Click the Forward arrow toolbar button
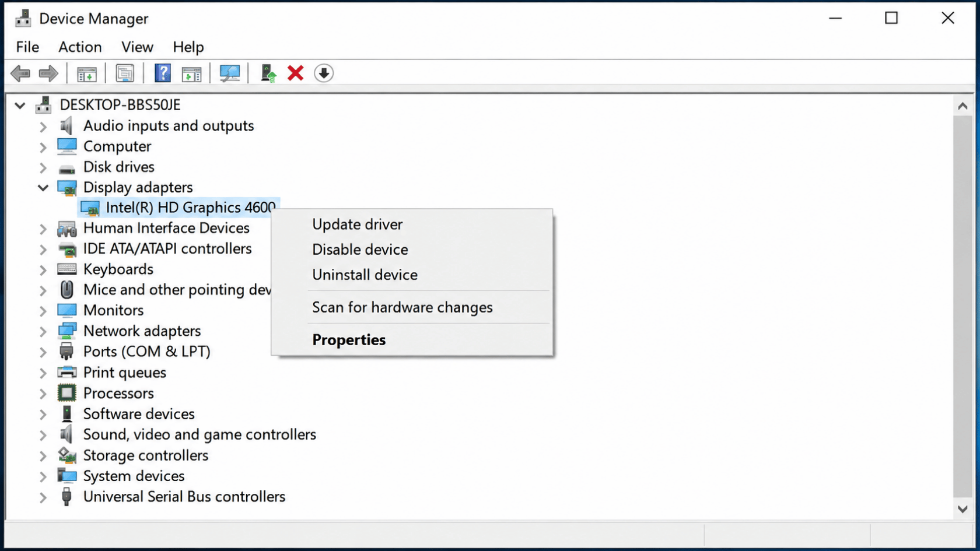 click(48, 73)
